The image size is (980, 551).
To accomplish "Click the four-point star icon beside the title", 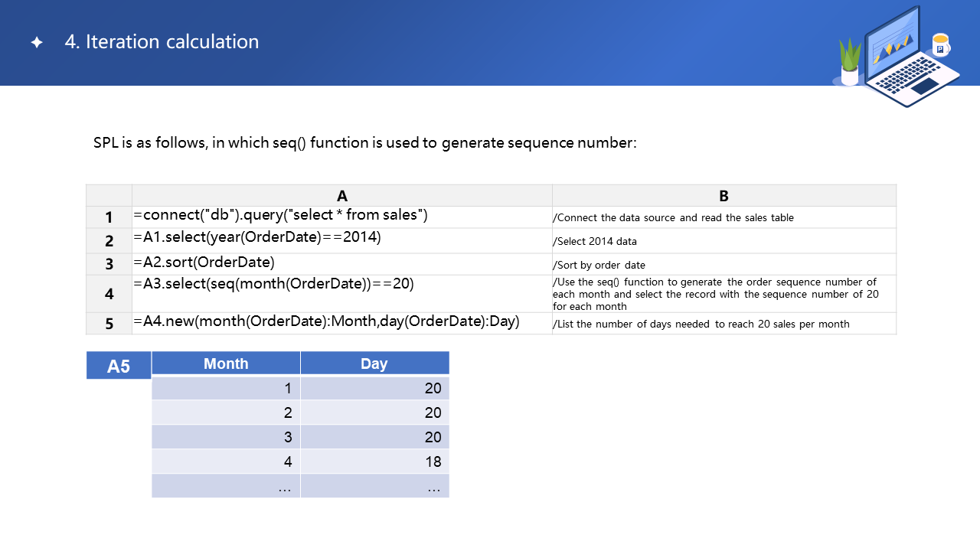I will point(36,42).
